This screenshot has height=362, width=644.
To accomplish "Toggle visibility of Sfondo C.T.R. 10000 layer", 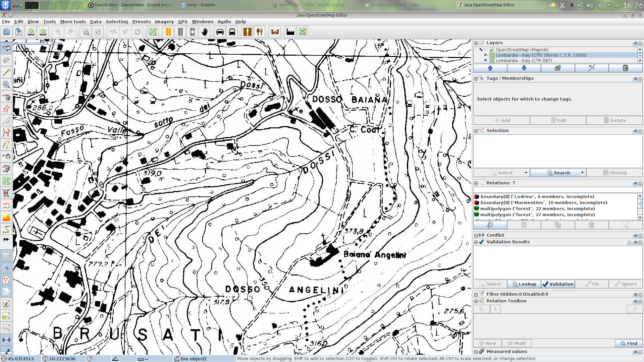I will (x=485, y=55).
